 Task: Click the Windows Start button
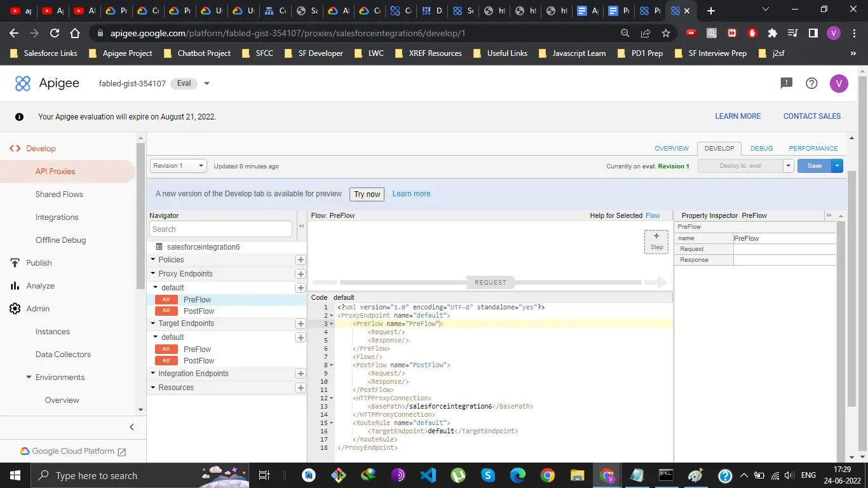tap(15, 475)
